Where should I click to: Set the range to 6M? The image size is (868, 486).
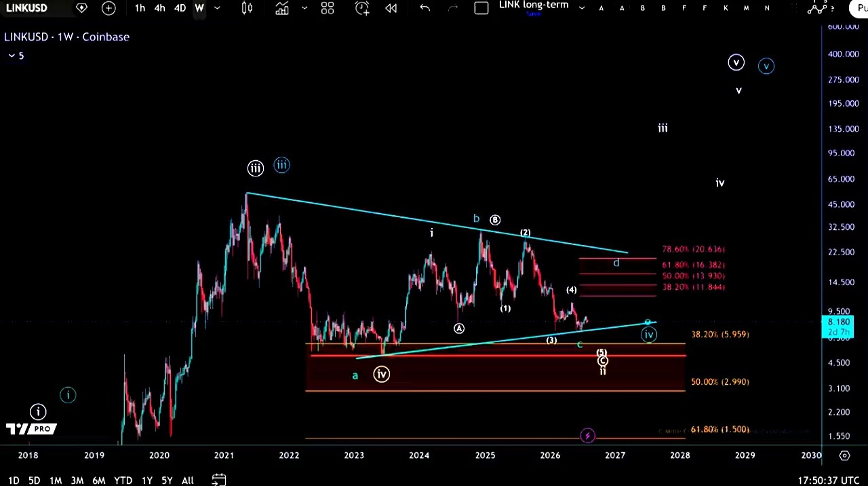click(99, 481)
